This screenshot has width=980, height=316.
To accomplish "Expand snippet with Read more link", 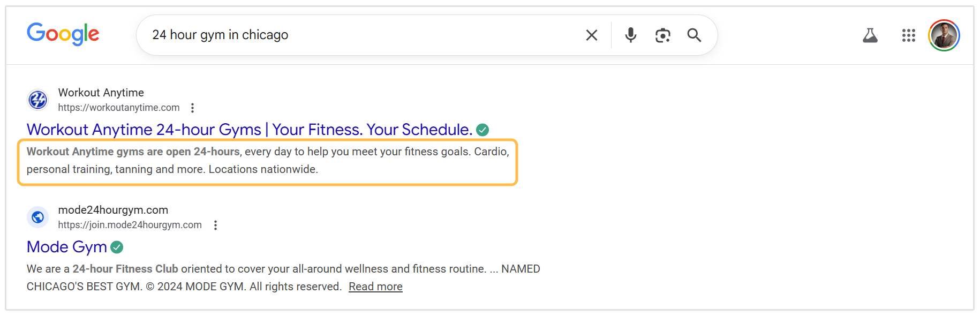I will pos(375,287).
